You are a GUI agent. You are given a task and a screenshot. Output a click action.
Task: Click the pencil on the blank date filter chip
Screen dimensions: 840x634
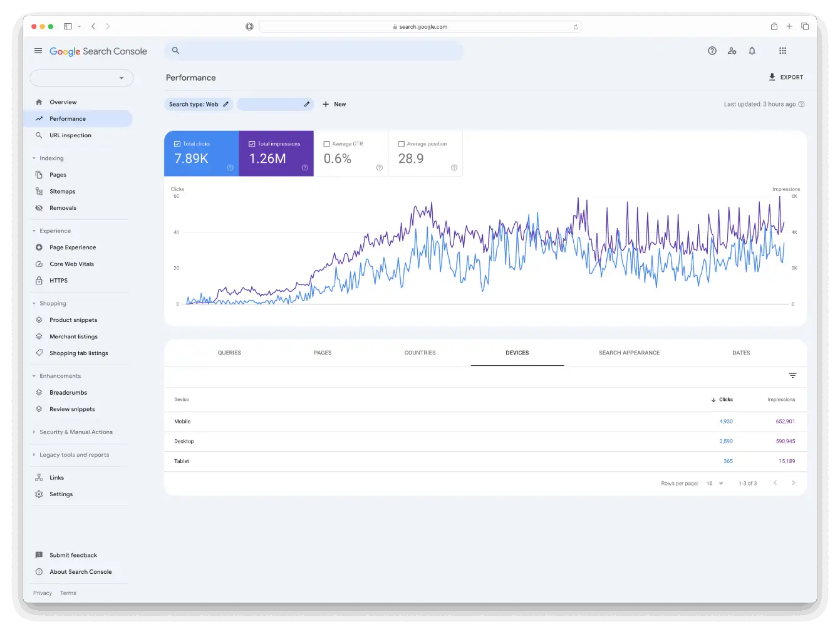pyautogui.click(x=307, y=104)
